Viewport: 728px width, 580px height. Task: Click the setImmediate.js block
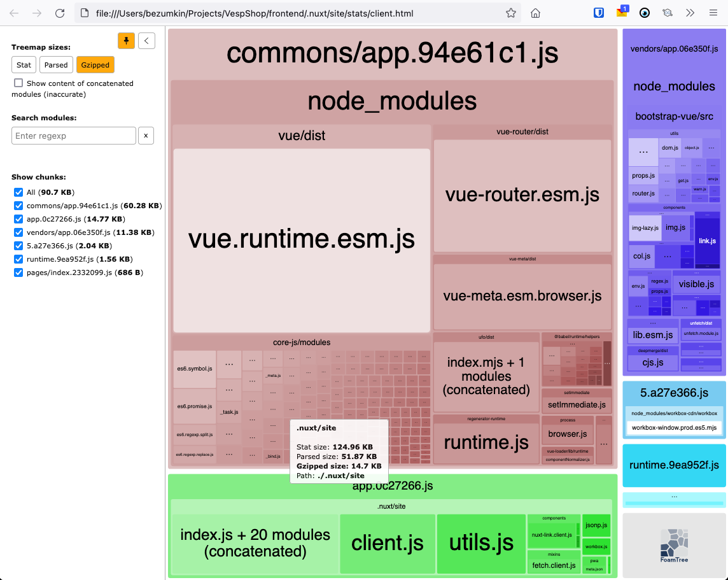577,404
